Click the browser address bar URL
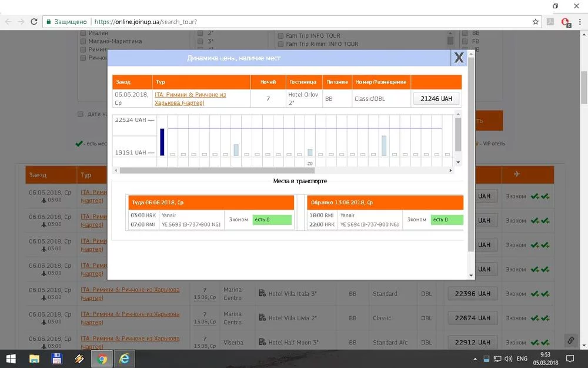 pos(145,22)
